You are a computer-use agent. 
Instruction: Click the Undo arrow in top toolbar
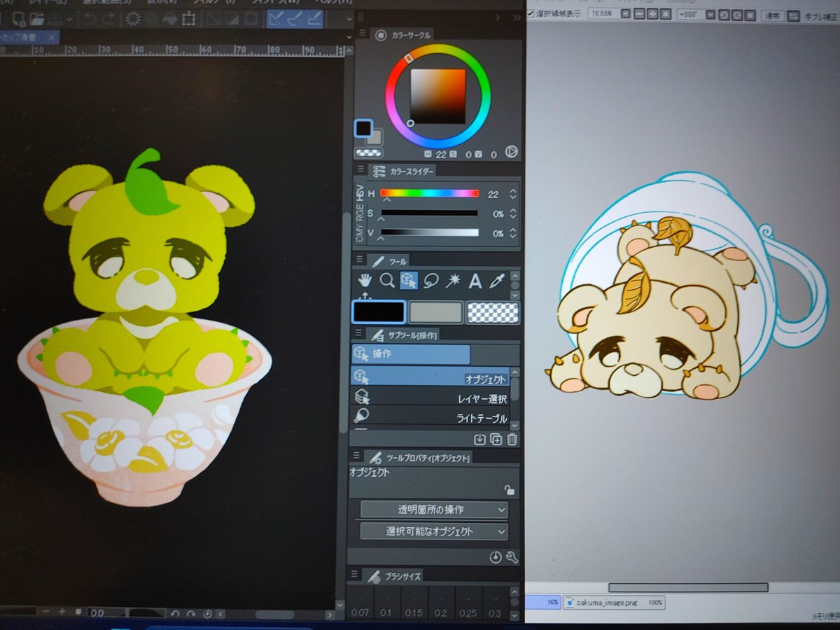pos(90,19)
